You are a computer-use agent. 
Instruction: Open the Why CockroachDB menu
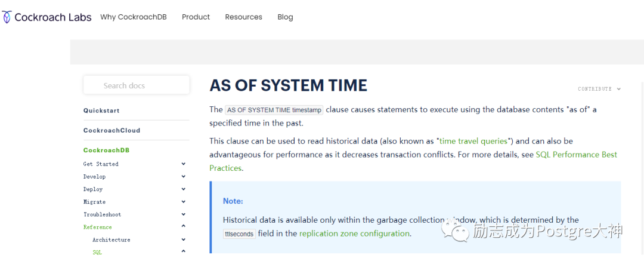(134, 17)
